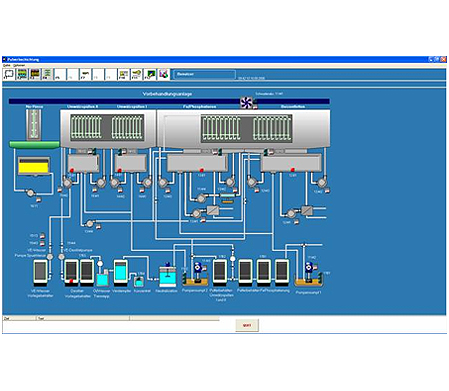The image size is (449, 391).
Task: Open the Optionen menu
Action: (x=19, y=65)
